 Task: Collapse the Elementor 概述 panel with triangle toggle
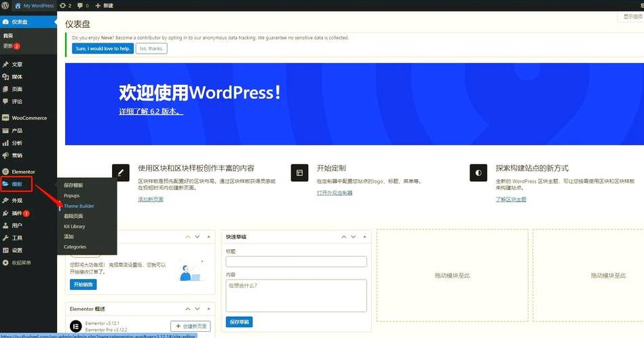point(208,309)
